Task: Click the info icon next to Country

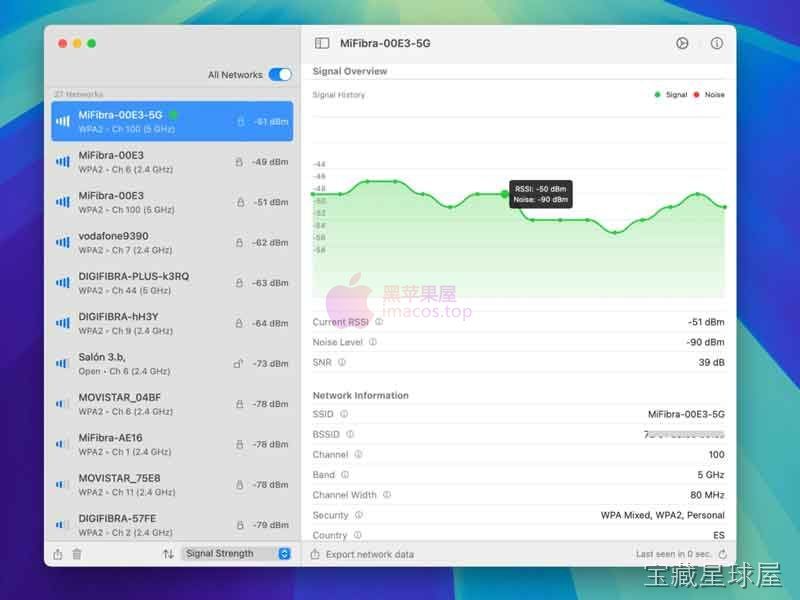Action: tap(358, 535)
